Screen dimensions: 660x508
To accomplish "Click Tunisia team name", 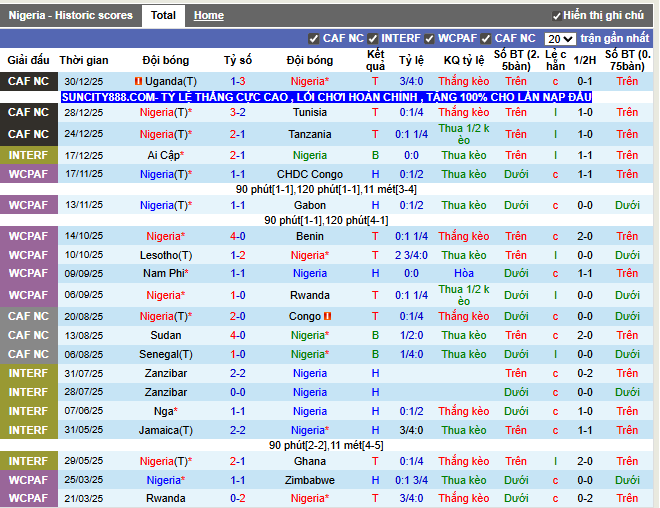I will pyautogui.click(x=310, y=112).
